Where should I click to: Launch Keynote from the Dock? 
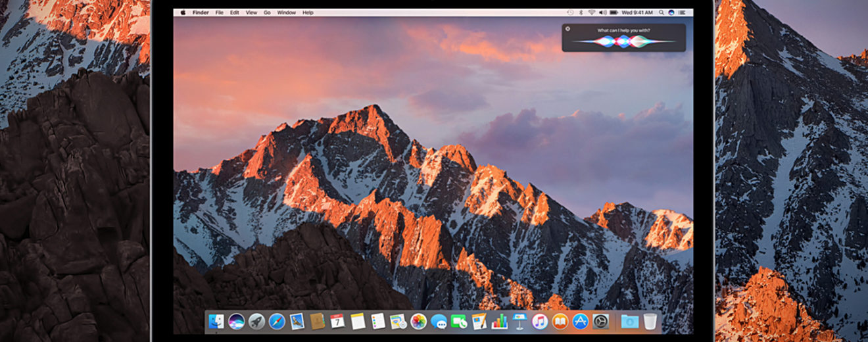point(519,321)
